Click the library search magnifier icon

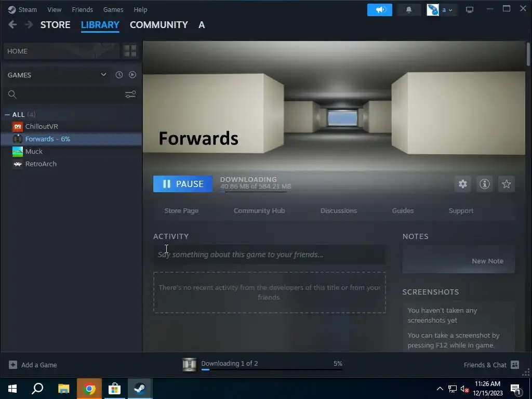pyautogui.click(x=12, y=95)
